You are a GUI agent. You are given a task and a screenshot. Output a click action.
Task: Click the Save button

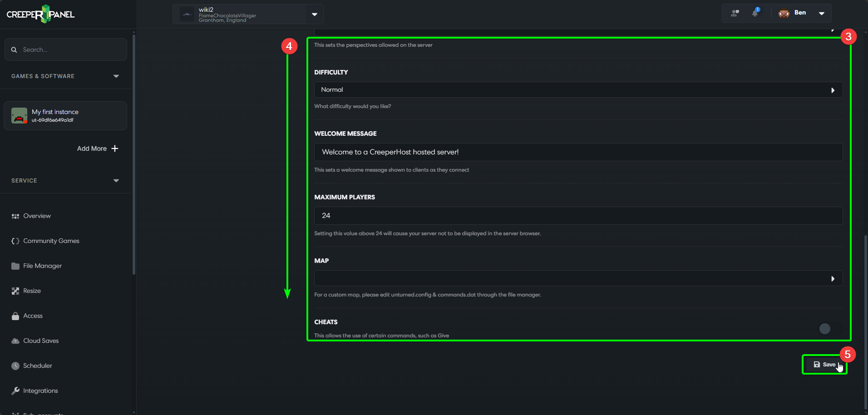click(x=824, y=364)
